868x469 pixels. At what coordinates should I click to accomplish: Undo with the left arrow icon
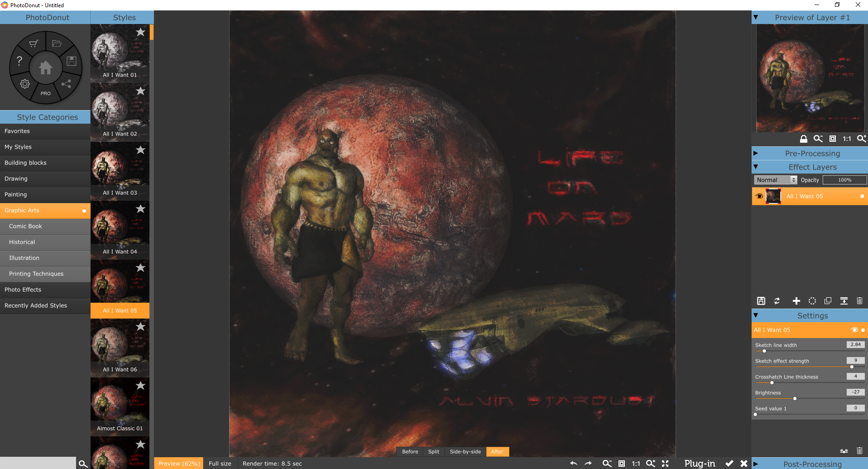(x=574, y=463)
